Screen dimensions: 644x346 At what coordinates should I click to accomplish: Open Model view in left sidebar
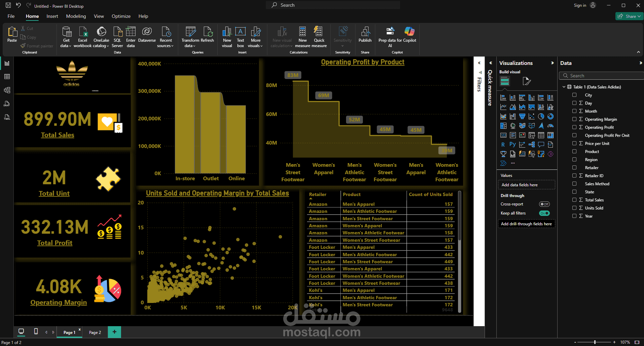[x=7, y=90]
